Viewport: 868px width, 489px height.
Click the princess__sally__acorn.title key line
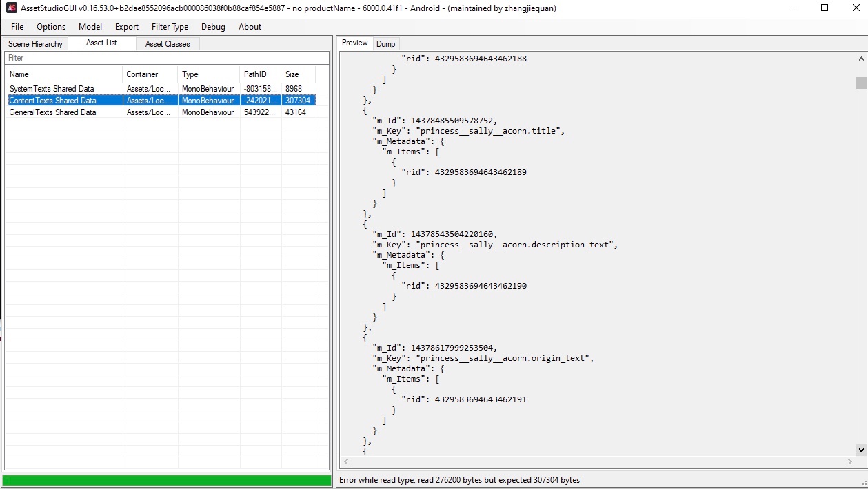468,132
